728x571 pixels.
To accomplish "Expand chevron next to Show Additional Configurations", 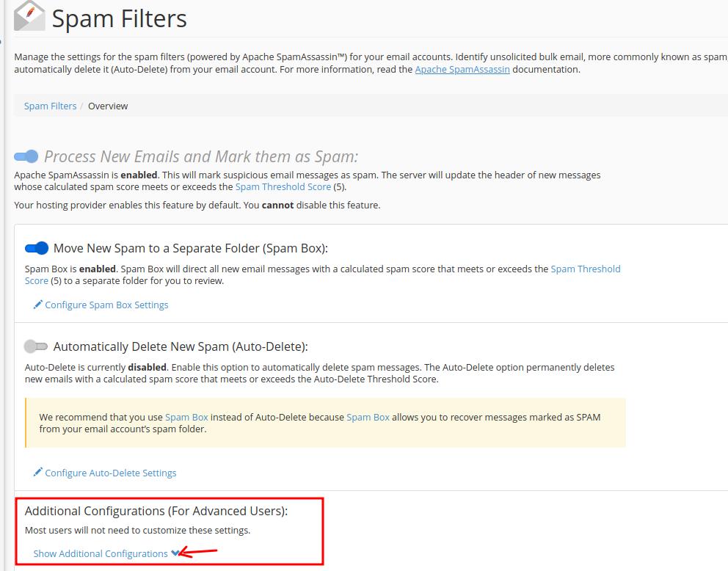I will pos(175,553).
